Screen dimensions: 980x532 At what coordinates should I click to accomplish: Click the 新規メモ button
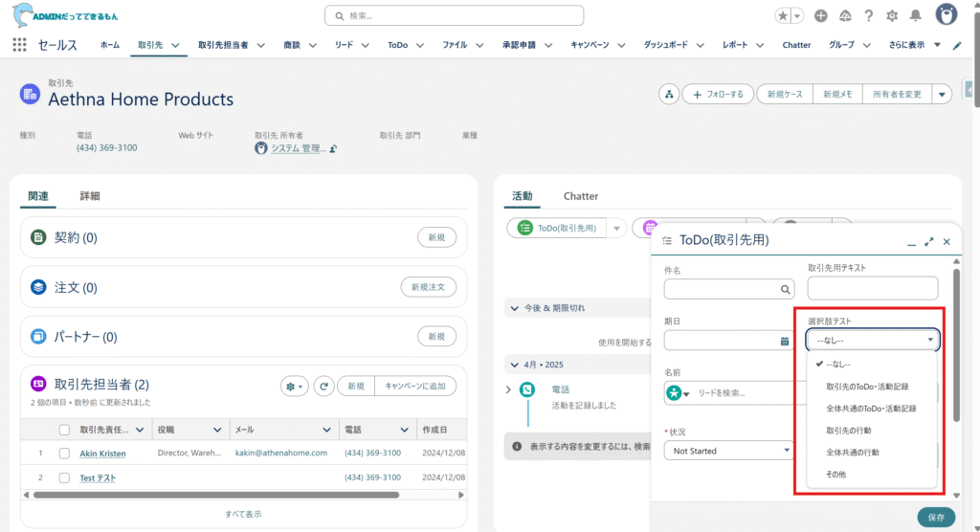point(837,95)
